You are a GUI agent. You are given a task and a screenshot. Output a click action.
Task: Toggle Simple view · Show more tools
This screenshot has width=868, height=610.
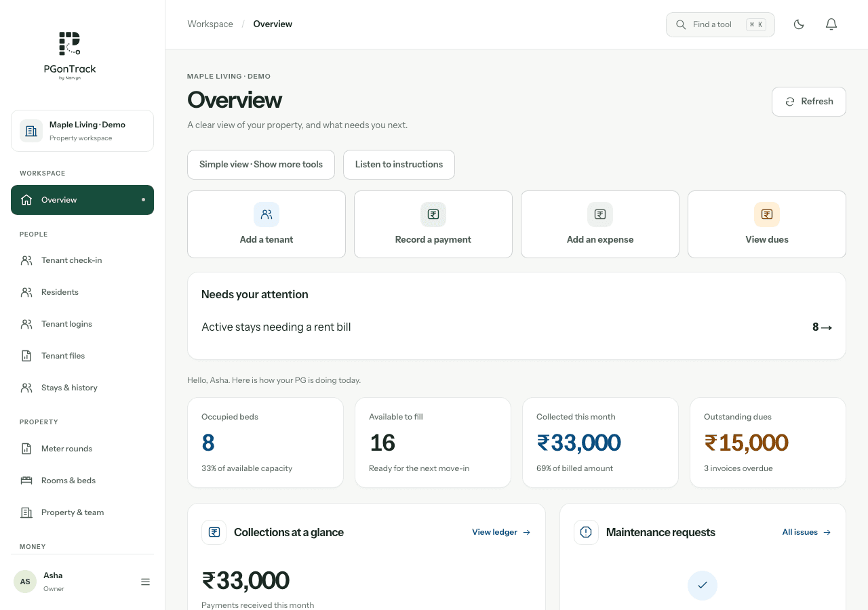261,165
